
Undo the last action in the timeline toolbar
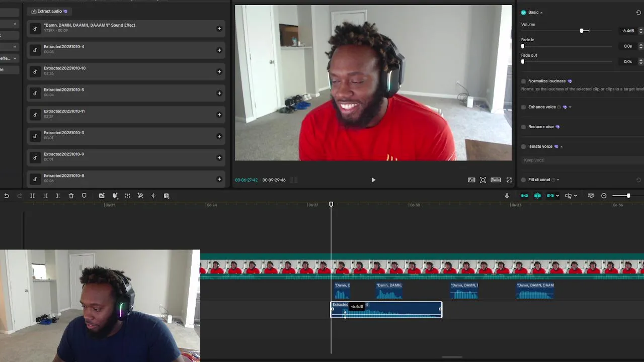[x=7, y=196]
